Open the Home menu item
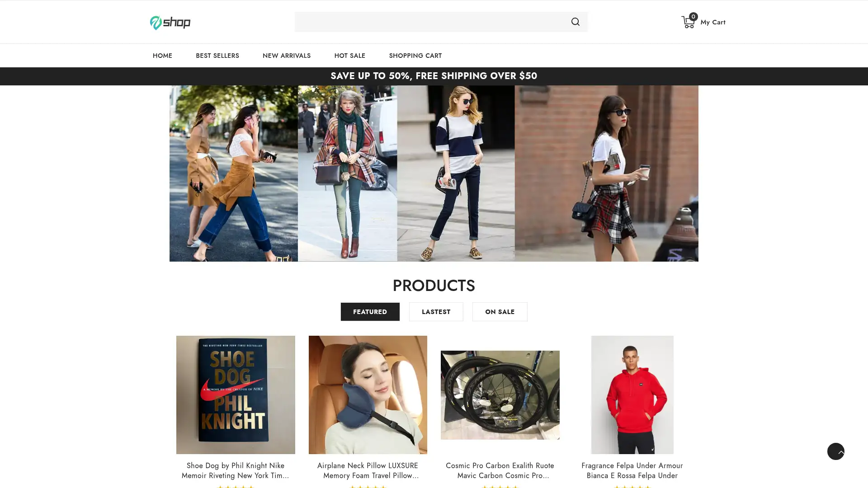The width and height of the screenshot is (868, 488). pyautogui.click(x=162, y=56)
